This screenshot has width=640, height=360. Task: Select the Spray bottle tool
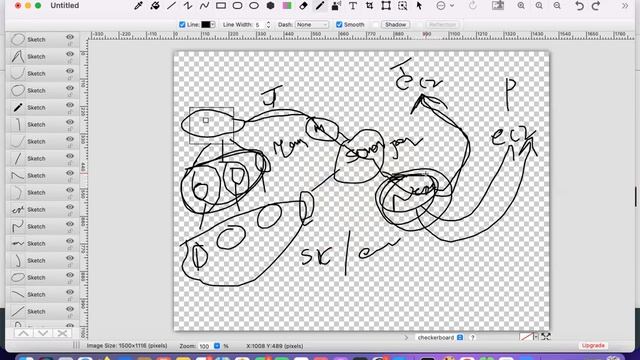click(336, 6)
